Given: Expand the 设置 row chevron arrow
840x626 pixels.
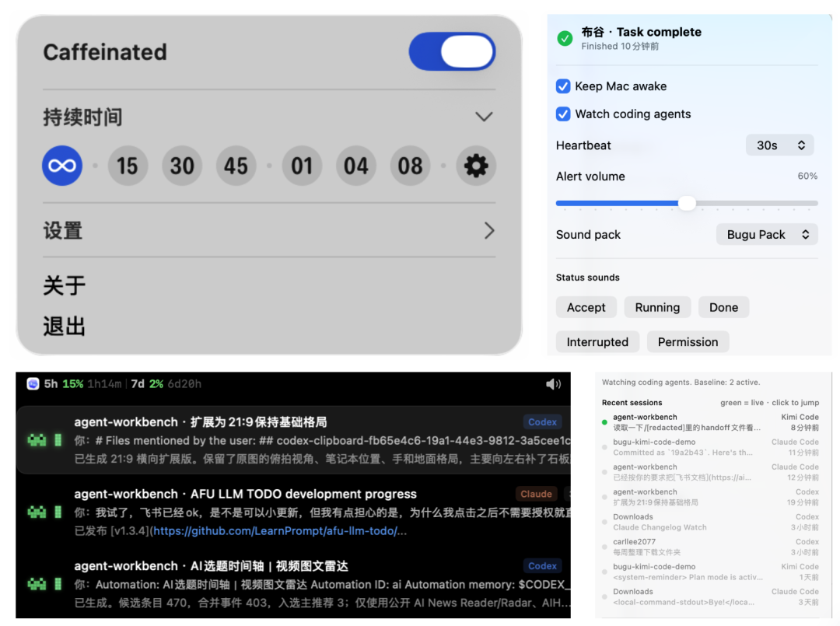Looking at the screenshot, I should pyautogui.click(x=489, y=231).
